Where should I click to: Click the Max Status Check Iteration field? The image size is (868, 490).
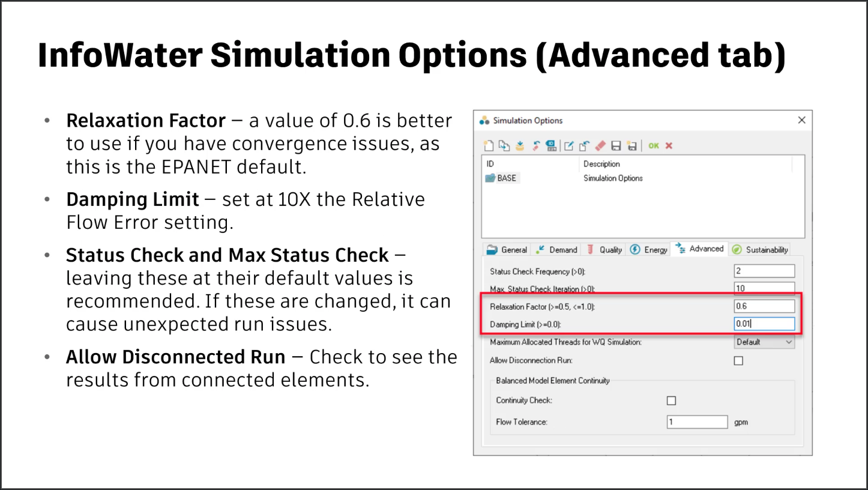764,289
